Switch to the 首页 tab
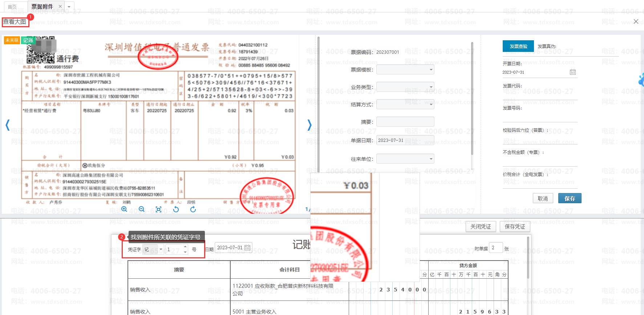Screen dimensions: 644x315 point(12,7)
